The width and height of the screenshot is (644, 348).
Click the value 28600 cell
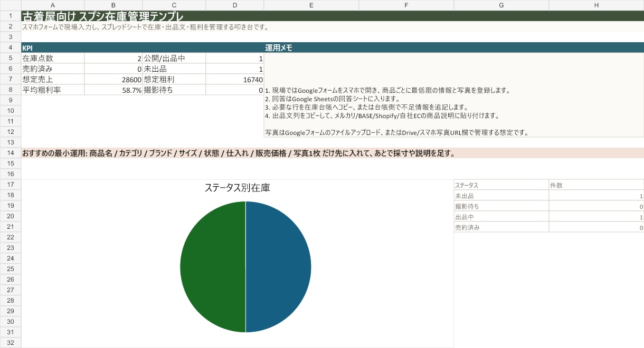tap(113, 79)
